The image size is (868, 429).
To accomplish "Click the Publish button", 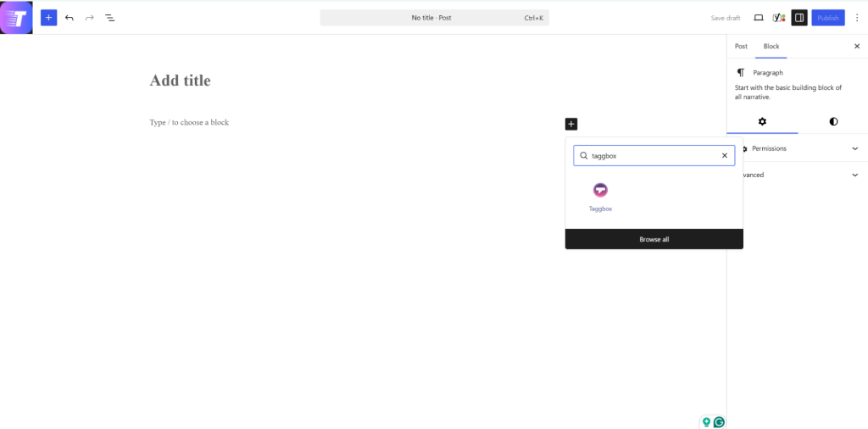I will 828,18.
